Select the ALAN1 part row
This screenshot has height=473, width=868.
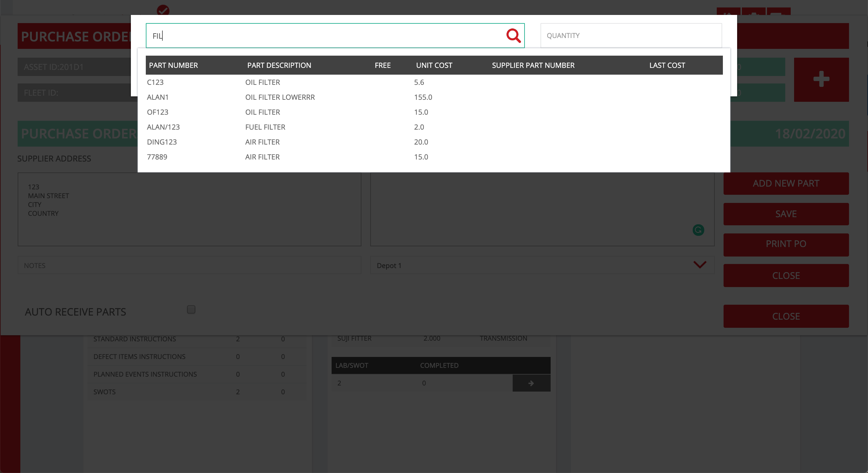(x=434, y=97)
